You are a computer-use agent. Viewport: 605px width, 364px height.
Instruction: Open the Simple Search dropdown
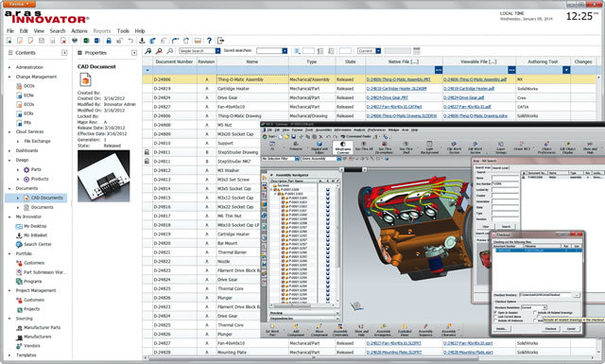coord(217,51)
